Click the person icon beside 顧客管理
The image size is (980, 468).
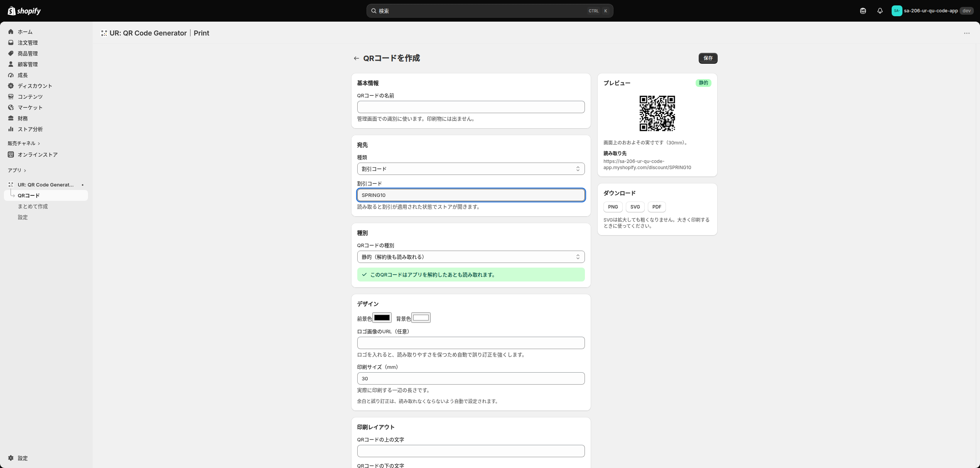coord(11,64)
